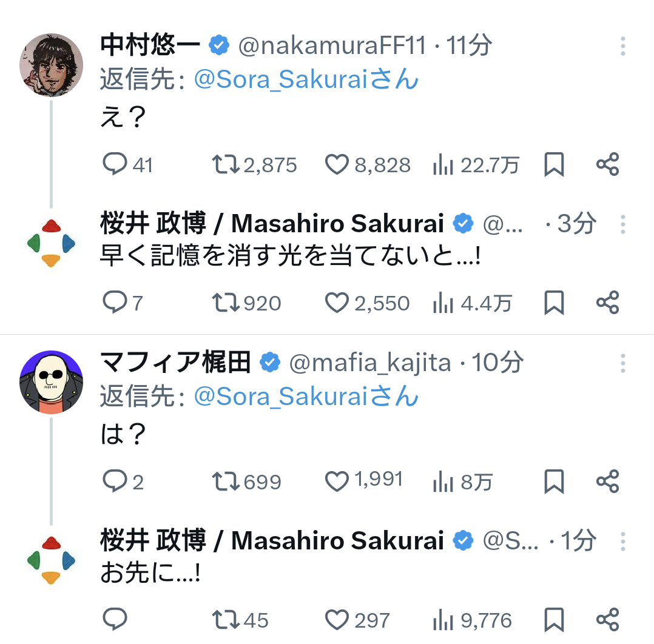Image resolution: width=654 pixels, height=644 pixels.
Task: Open the @nakamuraFF11 handle
Action: [x=332, y=46]
